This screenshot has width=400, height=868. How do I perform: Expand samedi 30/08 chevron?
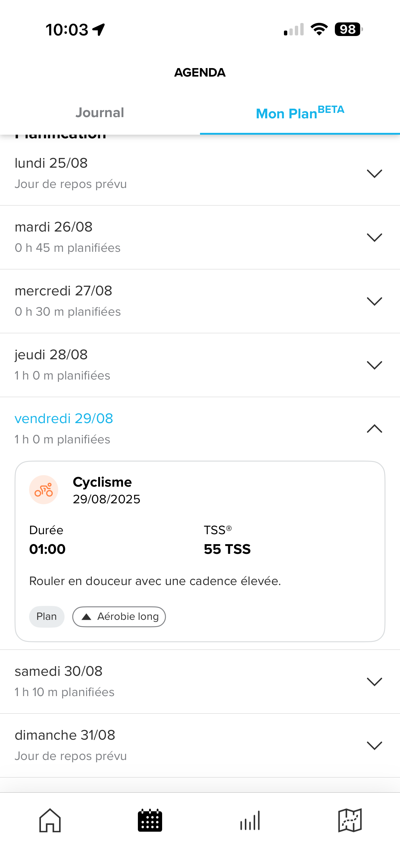pos(374,682)
